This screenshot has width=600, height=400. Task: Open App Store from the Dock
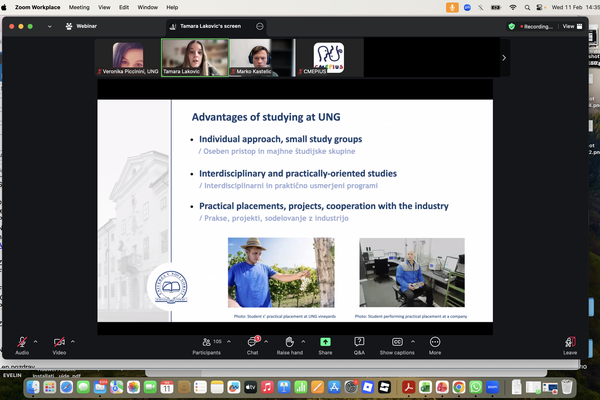coord(334,387)
